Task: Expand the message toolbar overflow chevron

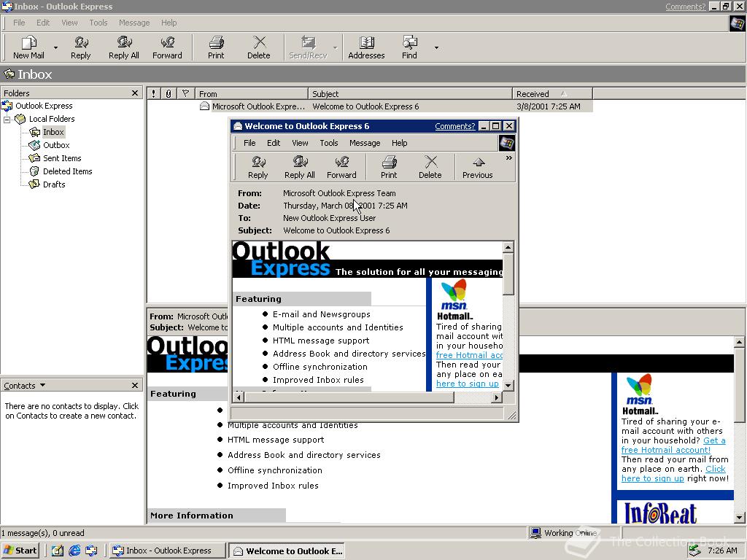Action: click(x=508, y=157)
